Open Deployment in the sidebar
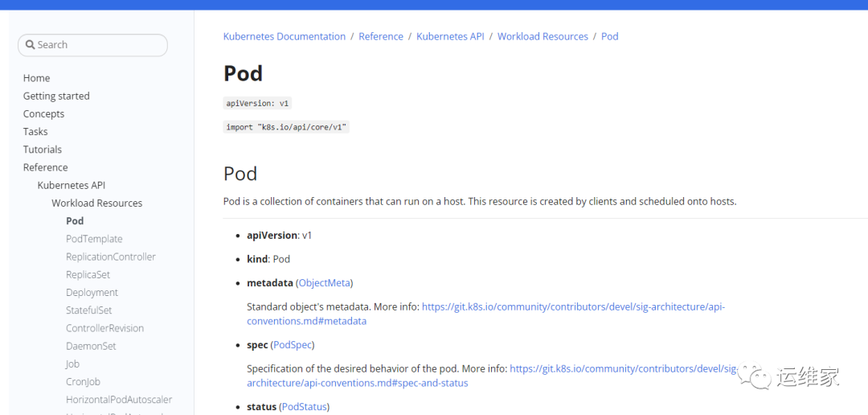This screenshot has width=868, height=415. 92,292
